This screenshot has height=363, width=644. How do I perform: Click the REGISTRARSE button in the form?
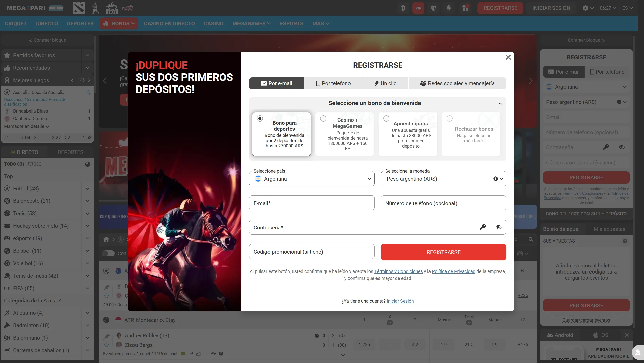[x=443, y=252]
